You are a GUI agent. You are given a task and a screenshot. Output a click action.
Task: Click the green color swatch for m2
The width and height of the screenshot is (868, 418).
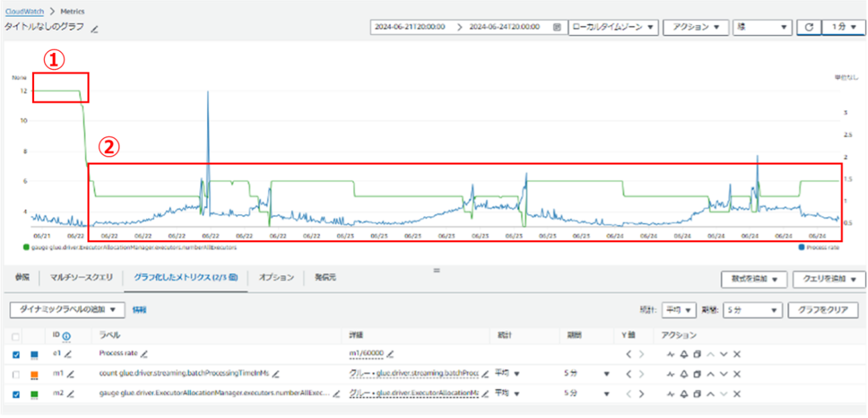[x=34, y=393]
